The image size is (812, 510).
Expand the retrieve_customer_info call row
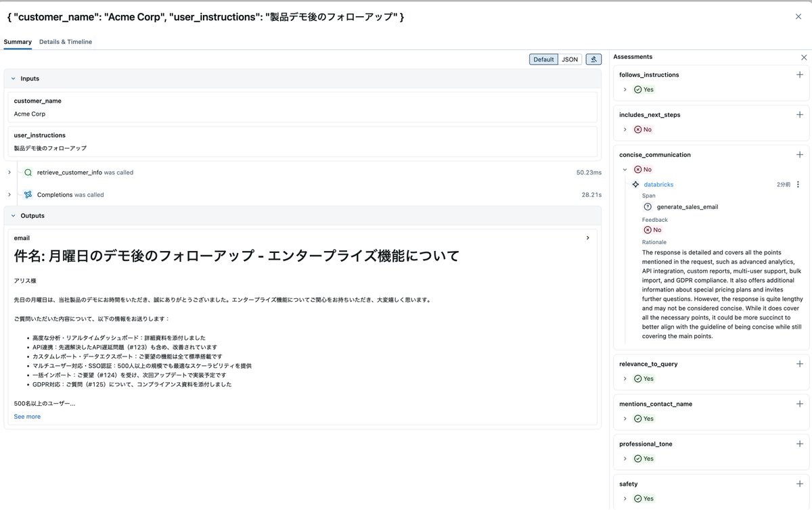click(x=9, y=172)
